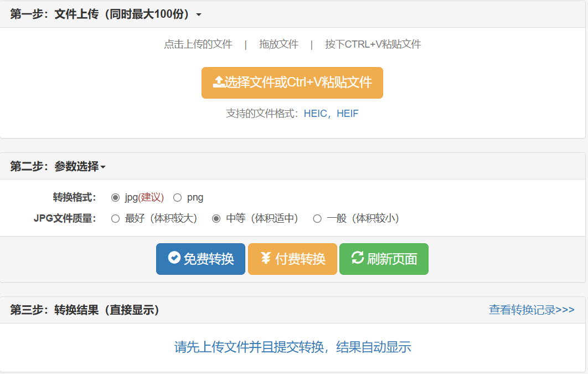Select jpg(建议) as the conversion format
The width and height of the screenshot is (588, 374).
[115, 197]
